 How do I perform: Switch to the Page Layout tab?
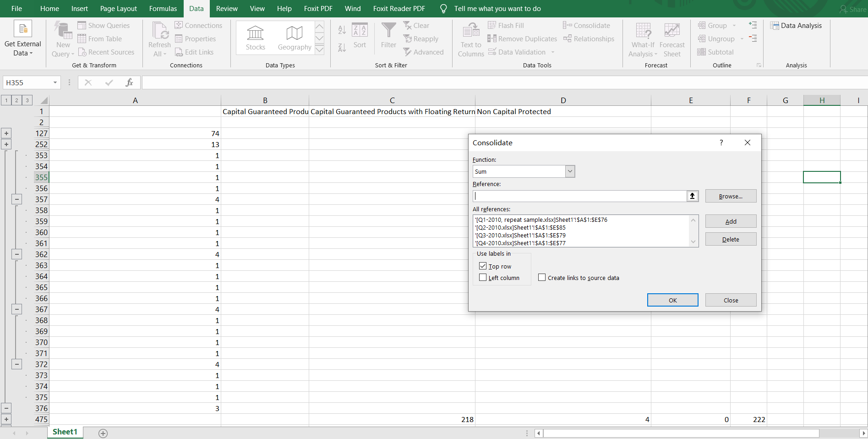119,9
